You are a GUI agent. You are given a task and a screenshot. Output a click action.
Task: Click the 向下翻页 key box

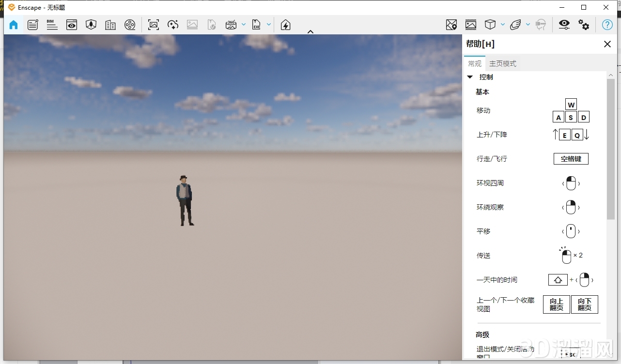tap(585, 304)
